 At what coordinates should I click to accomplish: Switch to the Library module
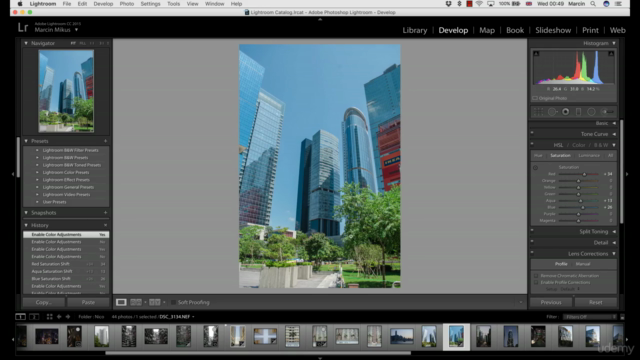415,30
